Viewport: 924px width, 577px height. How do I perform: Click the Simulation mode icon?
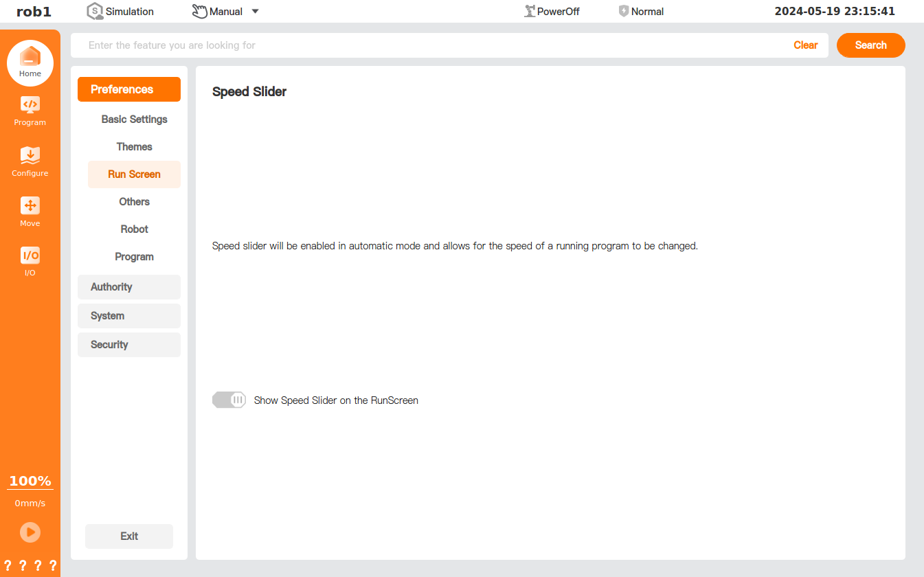coord(95,12)
